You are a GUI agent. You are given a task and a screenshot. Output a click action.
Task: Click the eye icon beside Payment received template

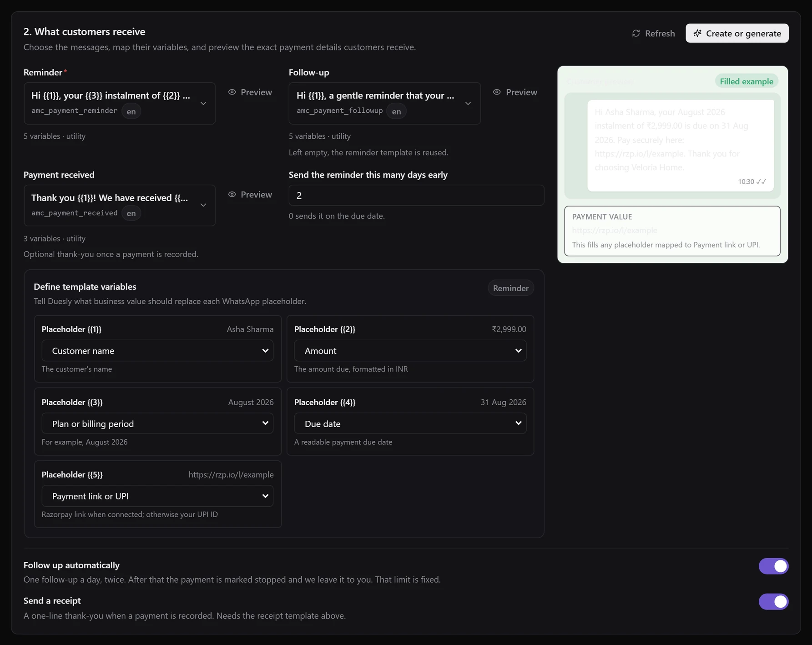[232, 194]
